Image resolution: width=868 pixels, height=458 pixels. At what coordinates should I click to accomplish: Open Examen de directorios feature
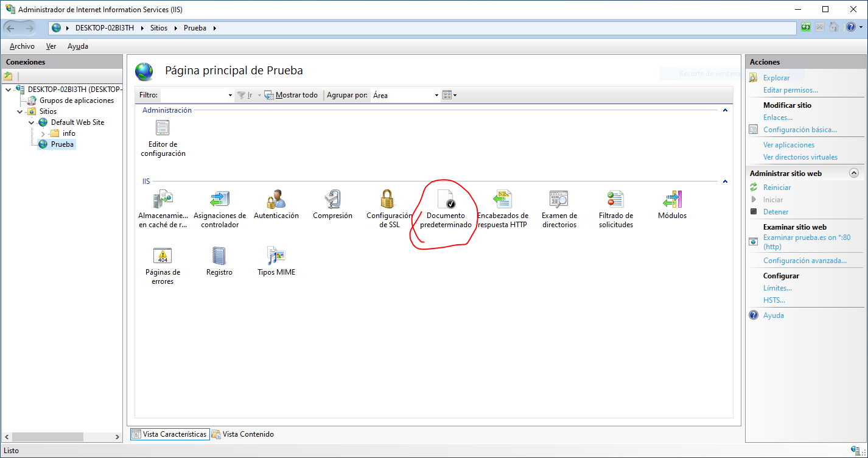click(x=559, y=209)
